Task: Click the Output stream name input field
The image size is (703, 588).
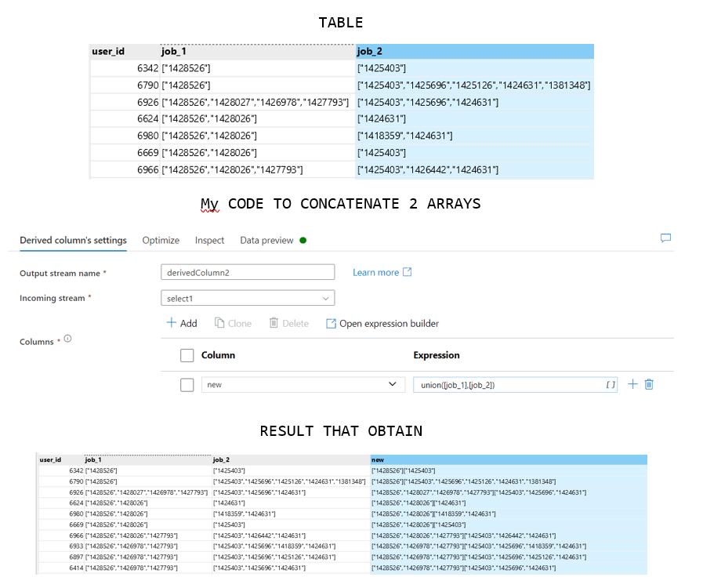Action: 248,272
